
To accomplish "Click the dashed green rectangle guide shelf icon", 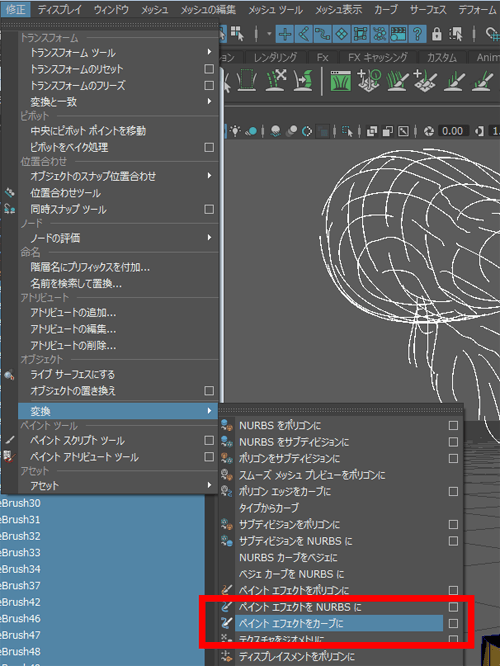I will pyautogui.click(x=247, y=81).
